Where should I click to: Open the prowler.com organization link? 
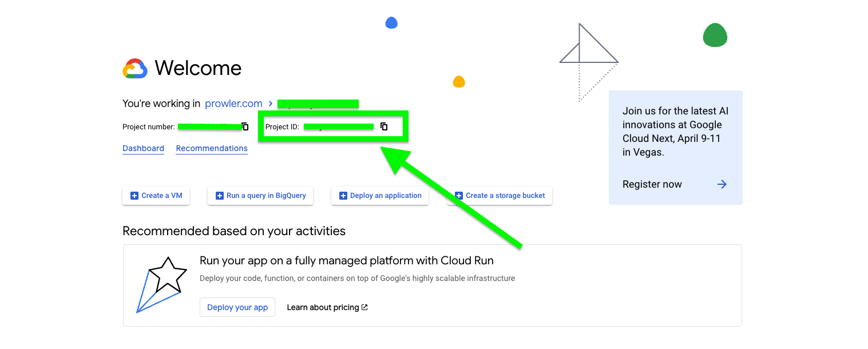point(233,104)
